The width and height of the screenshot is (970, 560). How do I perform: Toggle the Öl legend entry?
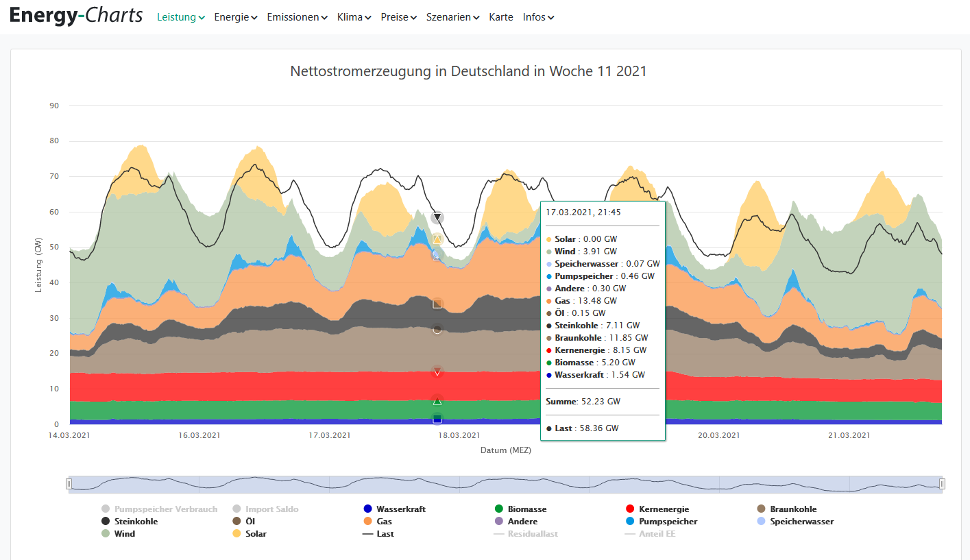click(x=243, y=522)
